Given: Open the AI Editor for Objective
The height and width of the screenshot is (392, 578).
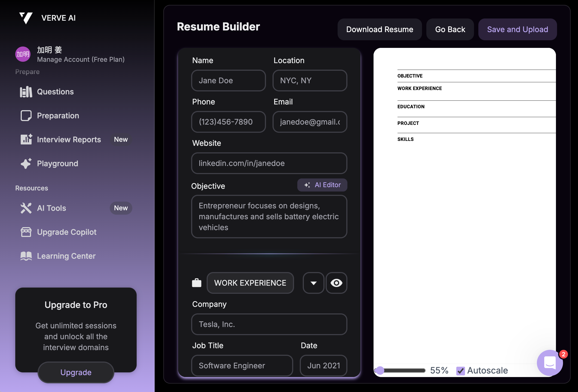Looking at the screenshot, I should pos(322,185).
